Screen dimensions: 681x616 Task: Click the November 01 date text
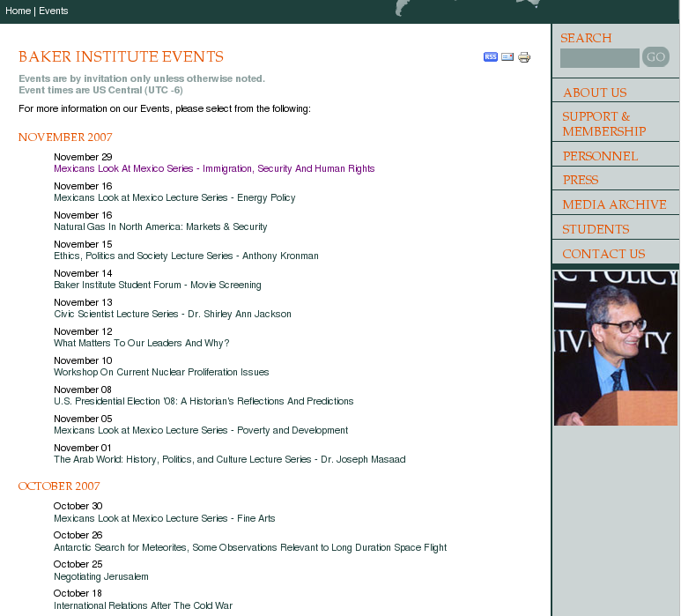[x=83, y=448]
